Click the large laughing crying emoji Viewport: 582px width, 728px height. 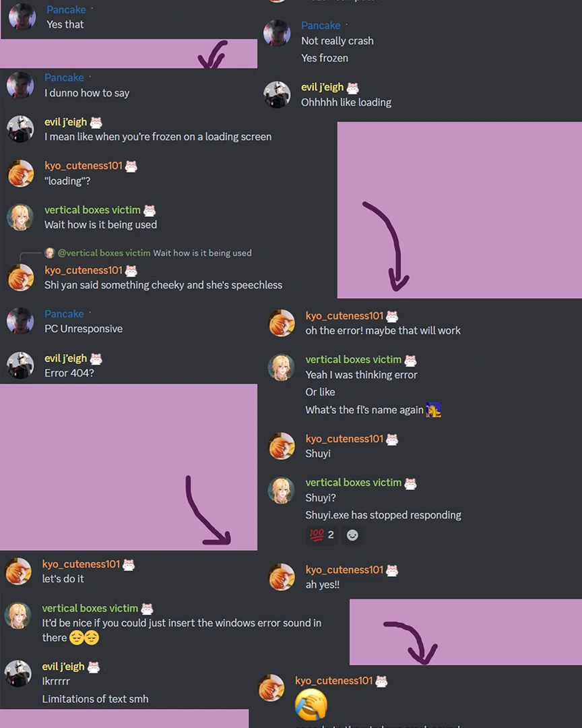pyautogui.click(x=311, y=704)
